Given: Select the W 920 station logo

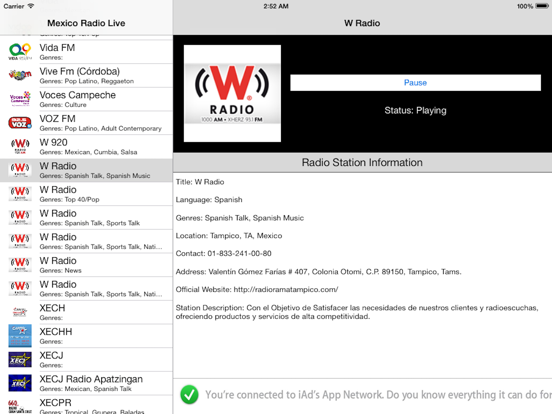Looking at the screenshot, I should [20, 146].
